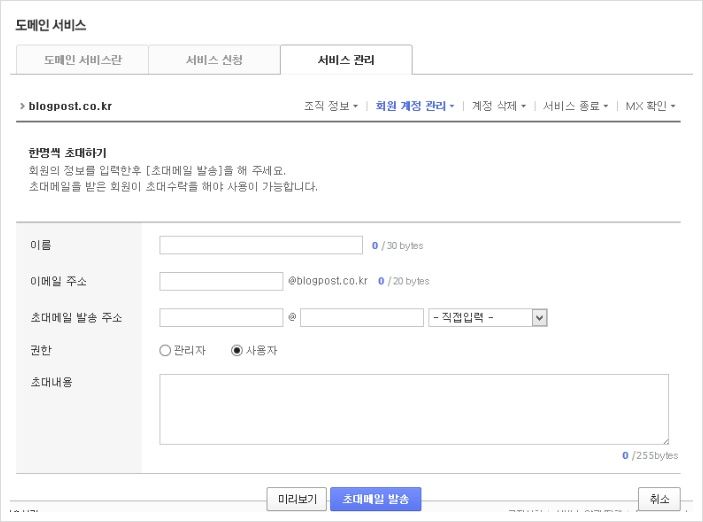Click the 초대메일 발송 주소 local-part field

(x=221, y=318)
